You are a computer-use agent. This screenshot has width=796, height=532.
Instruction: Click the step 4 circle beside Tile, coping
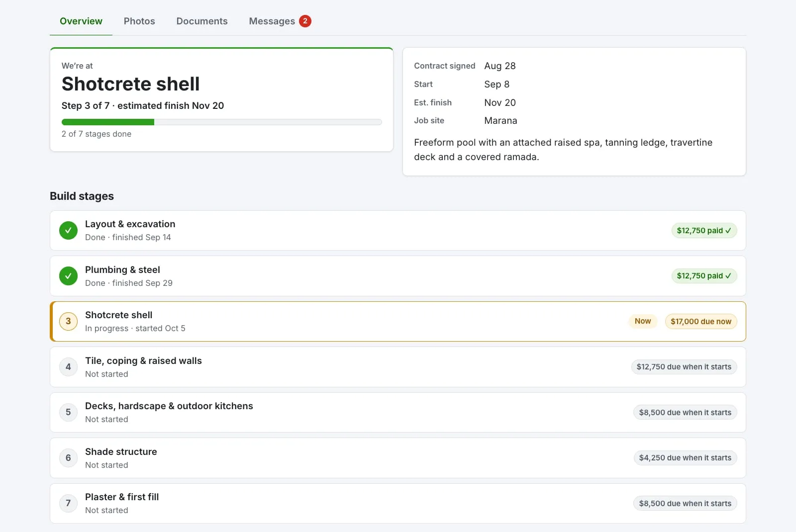[68, 367]
